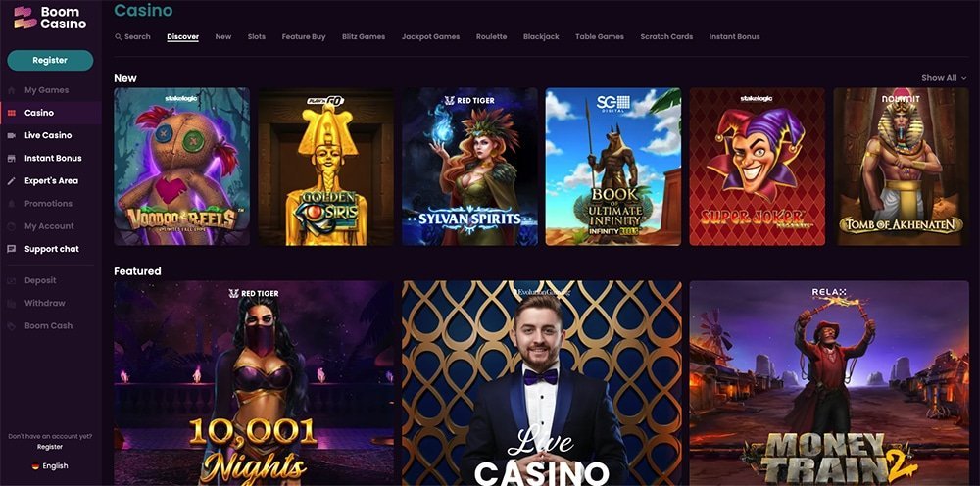The width and height of the screenshot is (980, 486).
Task: Click the Support chat bubble icon
Action: pos(11,249)
